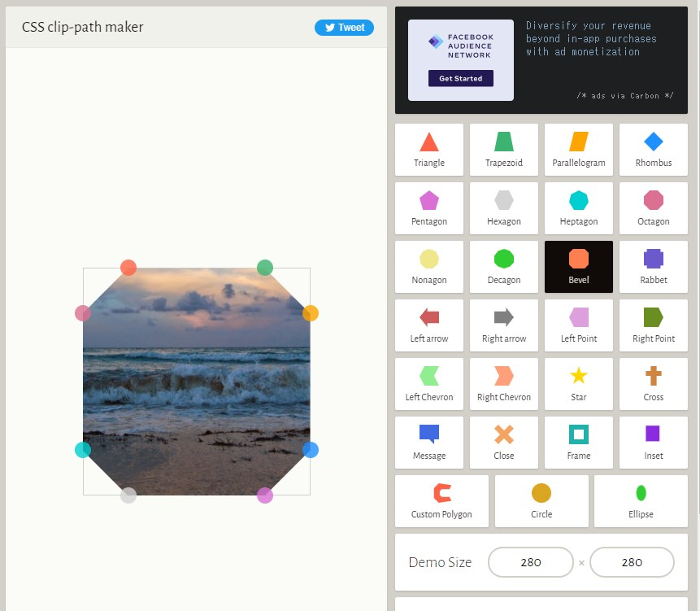Click the purple bottom-right clip handle
700x611 pixels.
point(265,495)
